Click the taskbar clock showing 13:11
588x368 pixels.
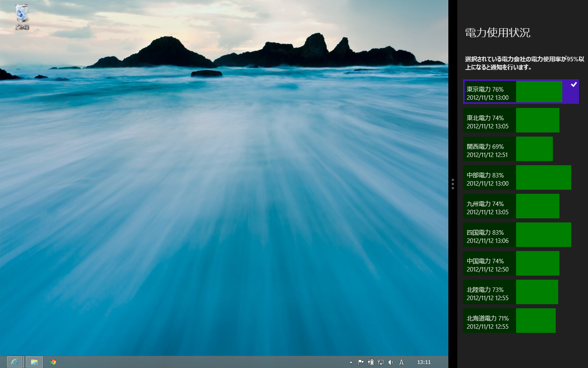(x=424, y=362)
